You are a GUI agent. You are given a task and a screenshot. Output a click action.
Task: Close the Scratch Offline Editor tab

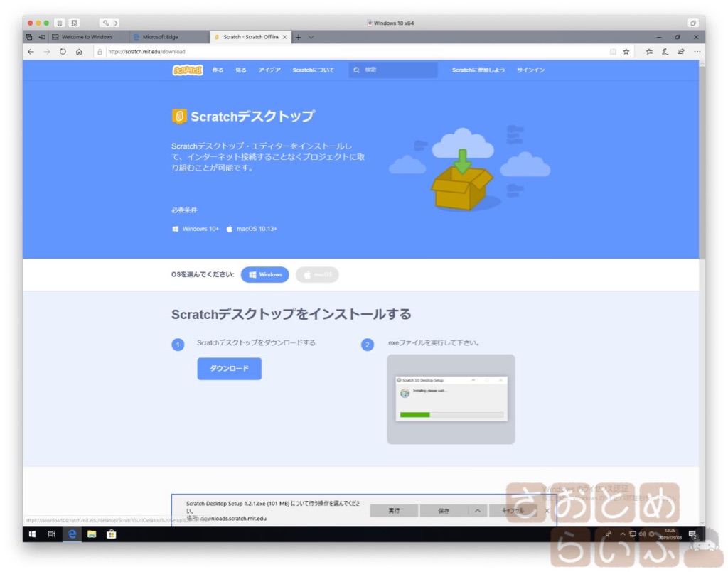click(x=284, y=37)
